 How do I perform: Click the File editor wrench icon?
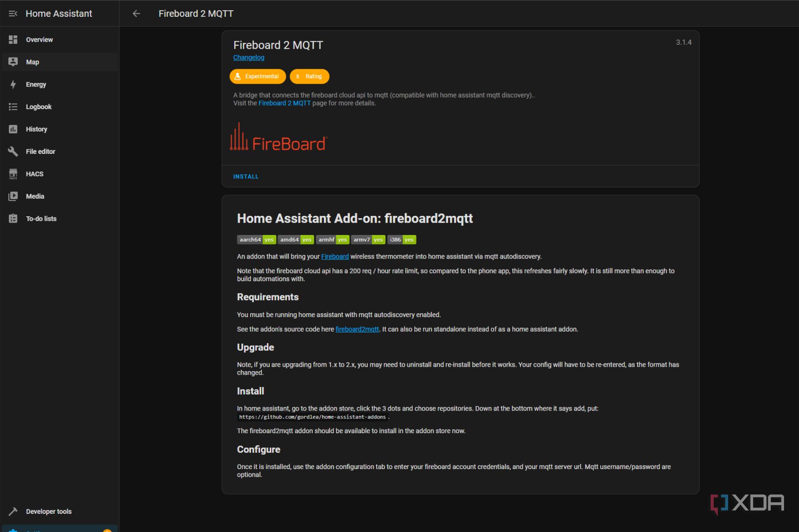click(x=13, y=152)
